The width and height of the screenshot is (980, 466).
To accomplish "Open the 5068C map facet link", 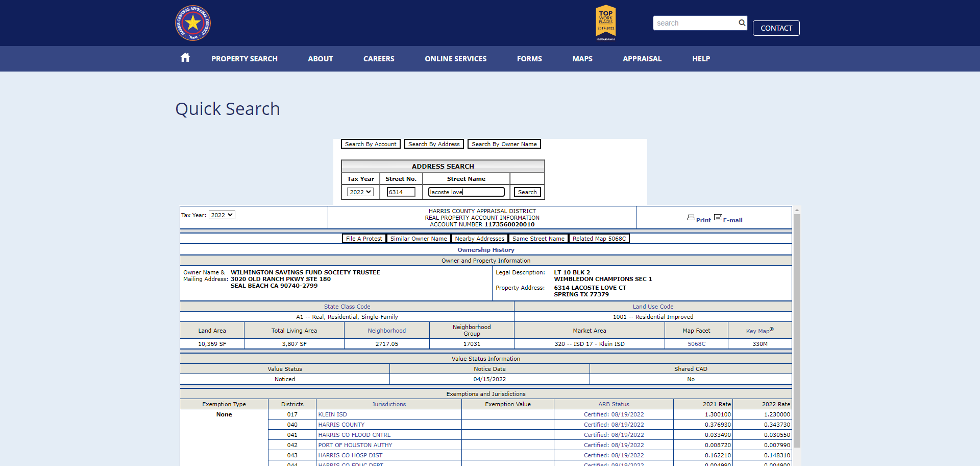I will 696,344.
